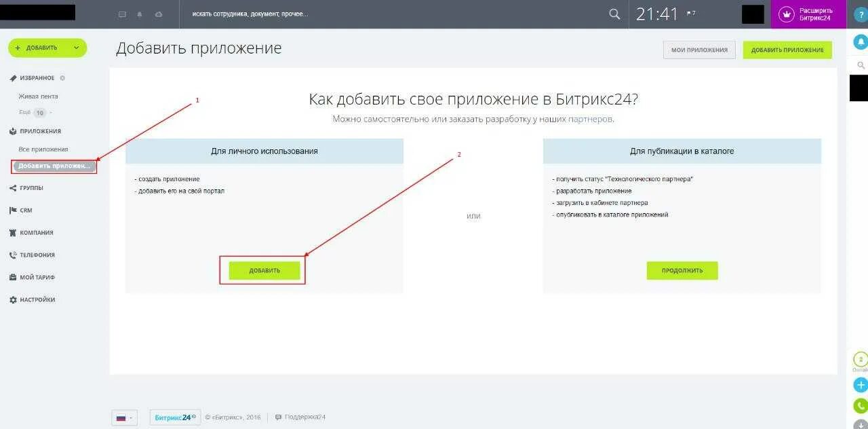This screenshot has width=868, height=429.
Task: Open the Мой тариф menu section
Action: click(x=37, y=278)
